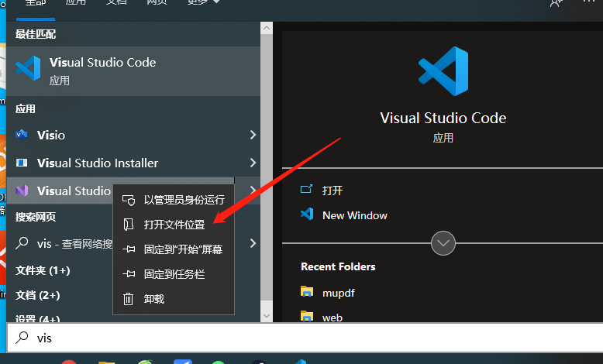Expand more actions with the round chevron
The image size is (603, 364).
[x=443, y=243]
